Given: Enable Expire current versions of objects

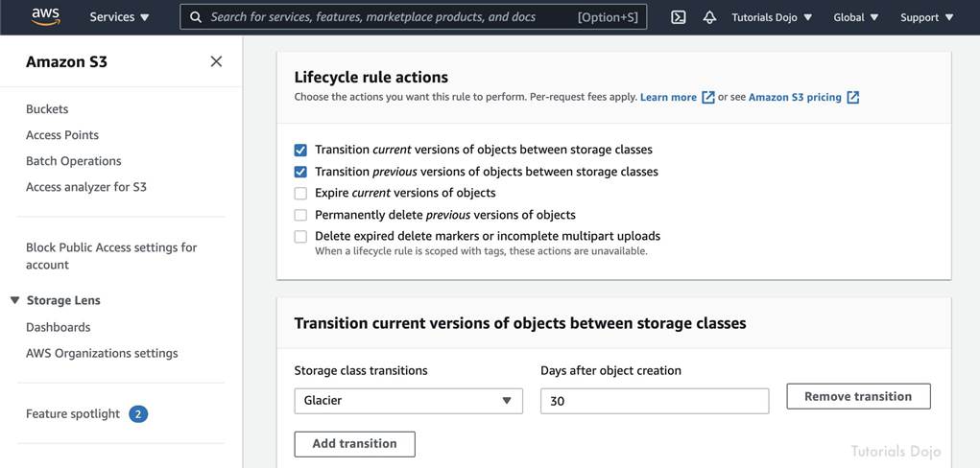Looking at the screenshot, I should point(300,193).
